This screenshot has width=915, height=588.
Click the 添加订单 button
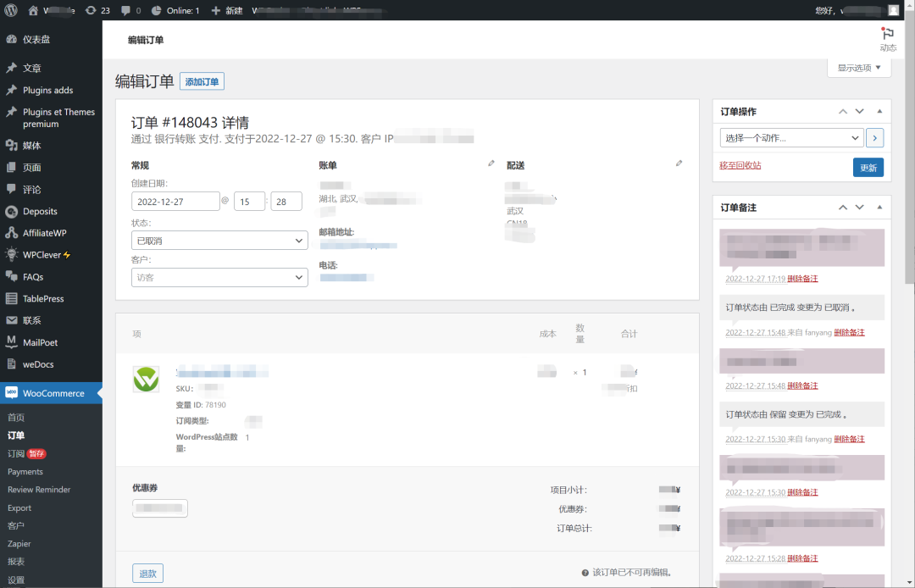coord(202,81)
